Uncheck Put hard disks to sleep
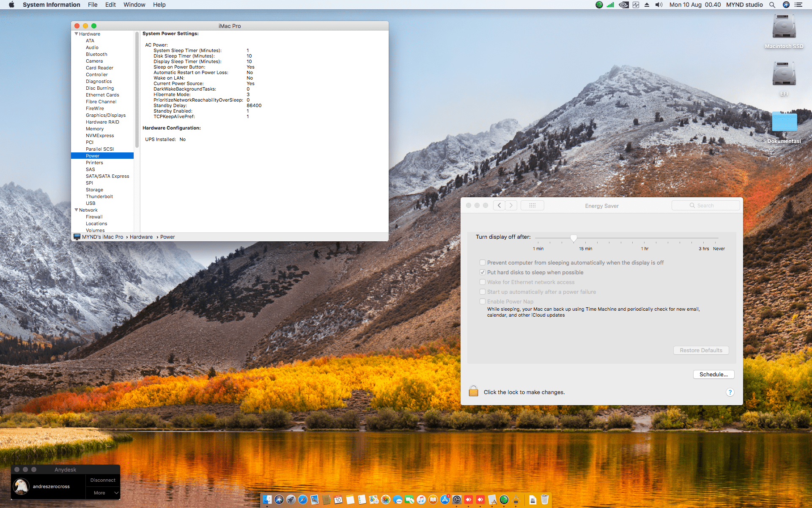 [483, 272]
